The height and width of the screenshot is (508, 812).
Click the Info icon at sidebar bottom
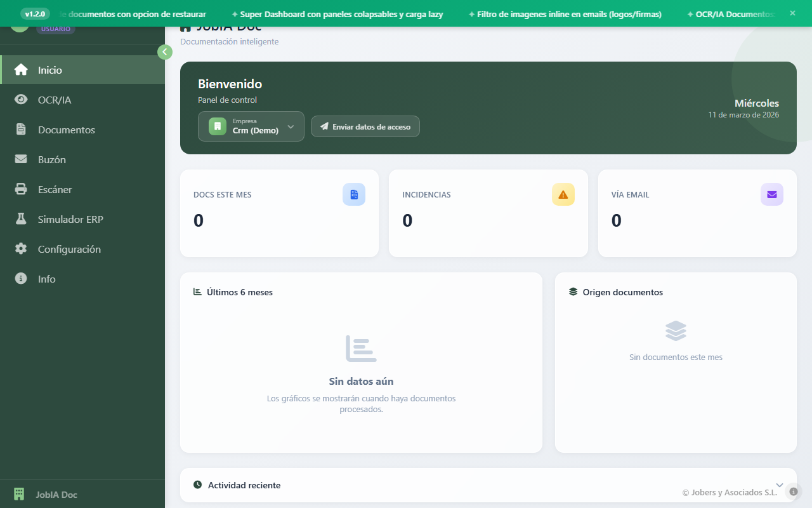tap(19, 279)
